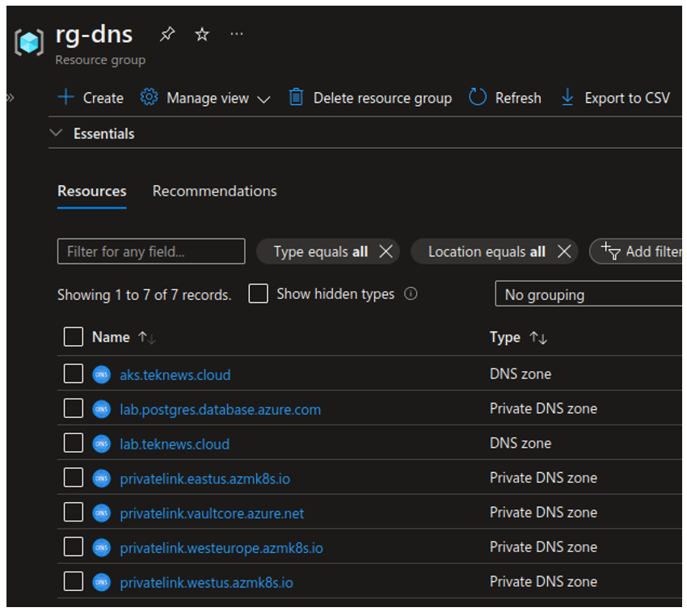Click the Create button

[91, 98]
